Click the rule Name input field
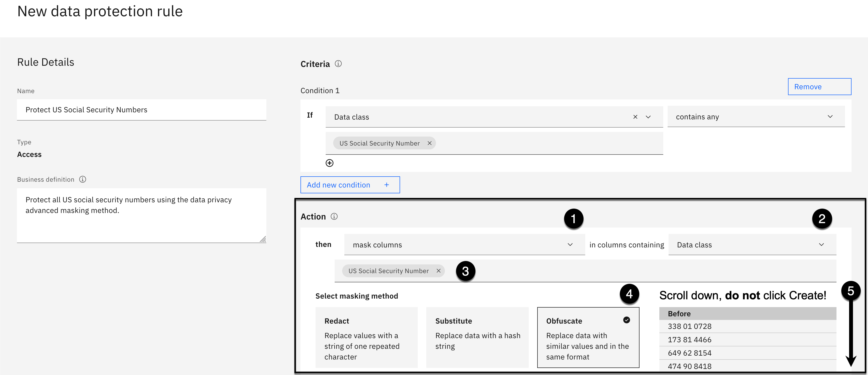The height and width of the screenshot is (375, 868). pyautogui.click(x=142, y=110)
